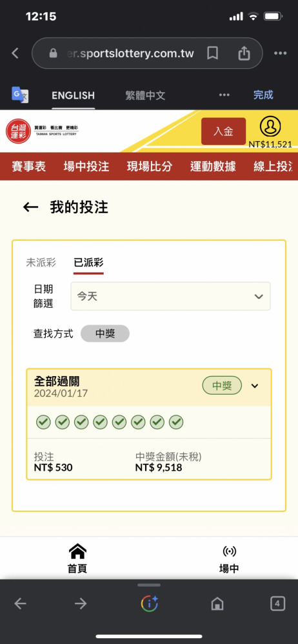Expand the 全部過關 bet card chevron
The height and width of the screenshot is (644, 298).
[255, 386]
